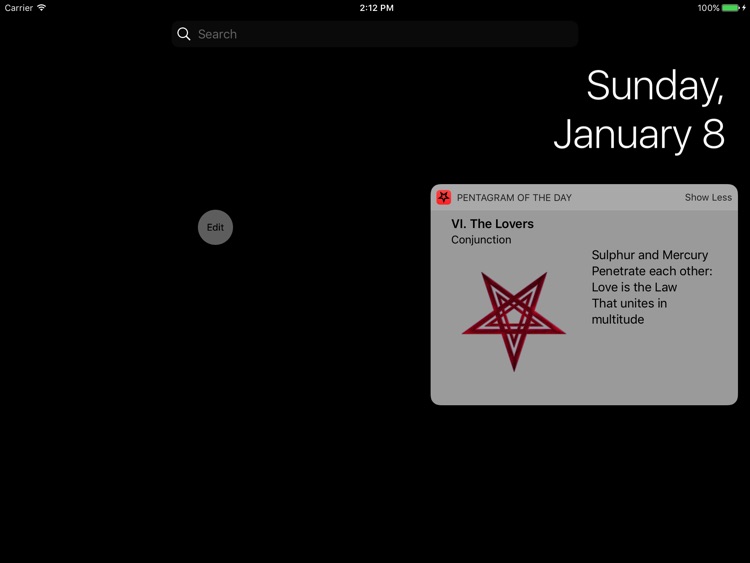Tap the round Edit button
The width and height of the screenshot is (750, 563).
[215, 227]
